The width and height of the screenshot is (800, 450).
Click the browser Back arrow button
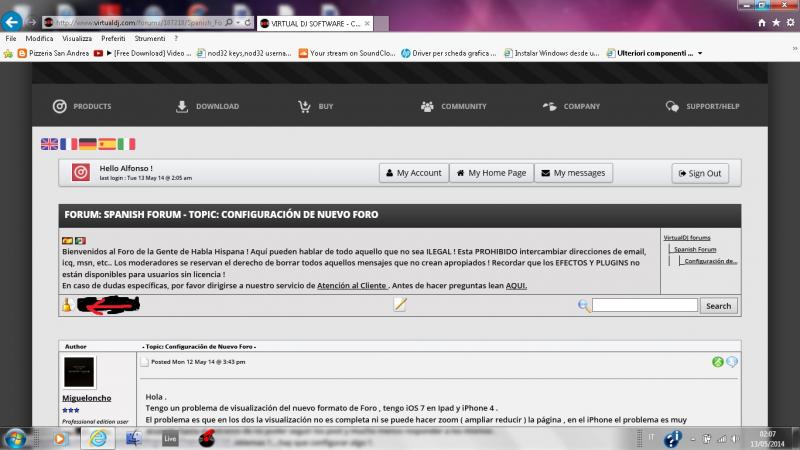point(12,21)
